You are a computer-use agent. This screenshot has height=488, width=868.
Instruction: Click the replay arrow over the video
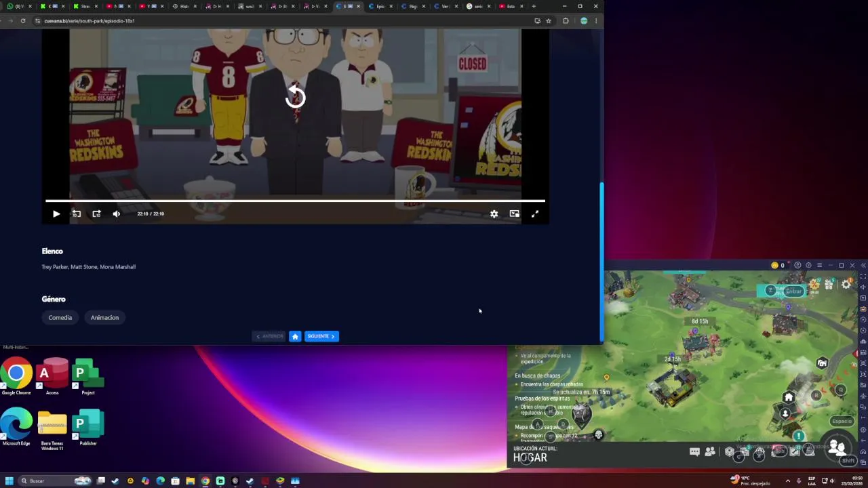pos(296,98)
